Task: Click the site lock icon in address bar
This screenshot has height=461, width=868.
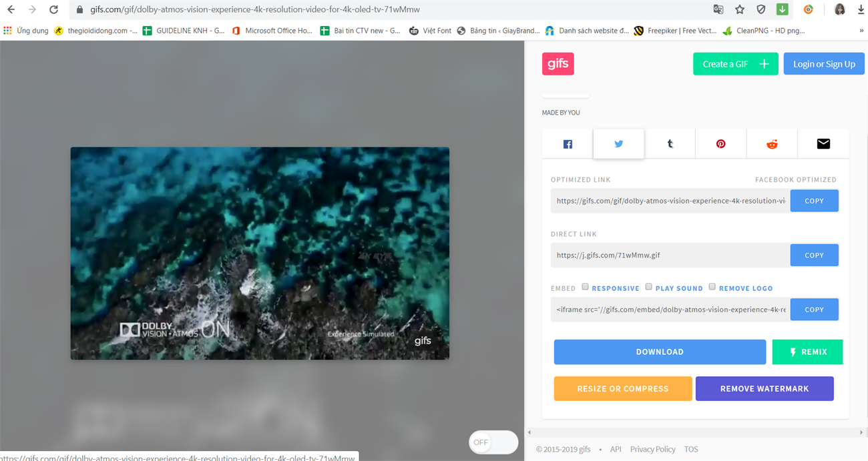Action: (x=79, y=10)
